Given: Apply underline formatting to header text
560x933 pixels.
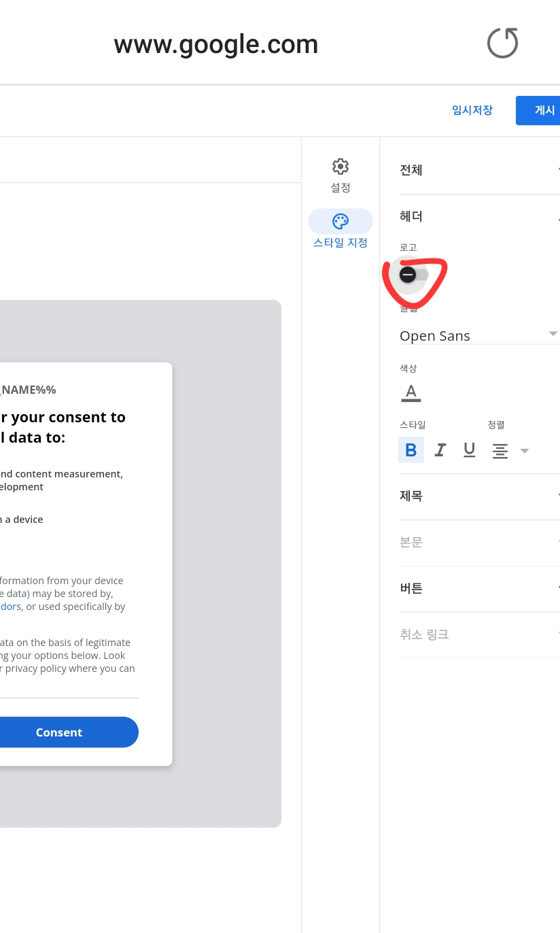Looking at the screenshot, I should coord(469,449).
